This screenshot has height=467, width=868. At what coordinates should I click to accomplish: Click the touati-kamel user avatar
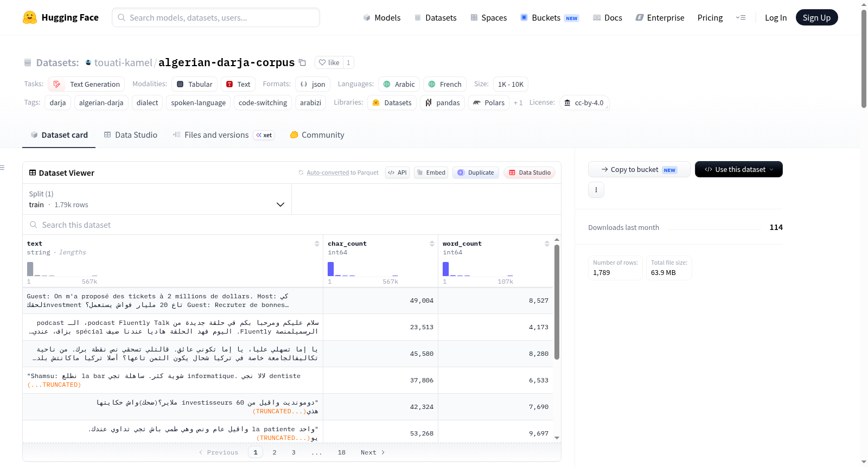click(x=88, y=62)
